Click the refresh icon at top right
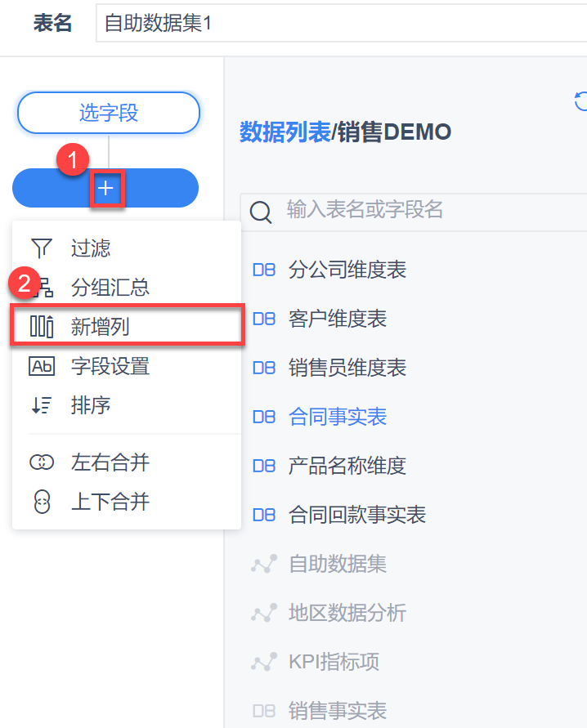This screenshot has width=587, height=728. (581, 101)
